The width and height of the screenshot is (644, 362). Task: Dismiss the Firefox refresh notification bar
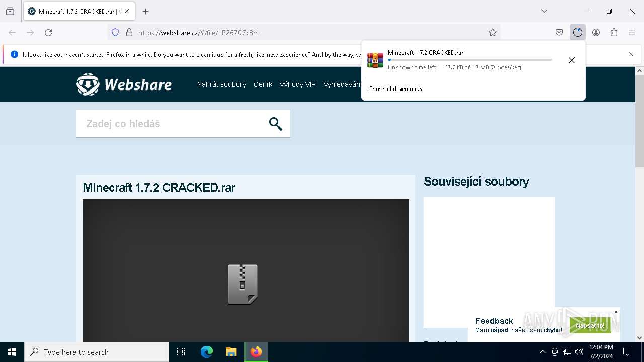pyautogui.click(x=631, y=54)
